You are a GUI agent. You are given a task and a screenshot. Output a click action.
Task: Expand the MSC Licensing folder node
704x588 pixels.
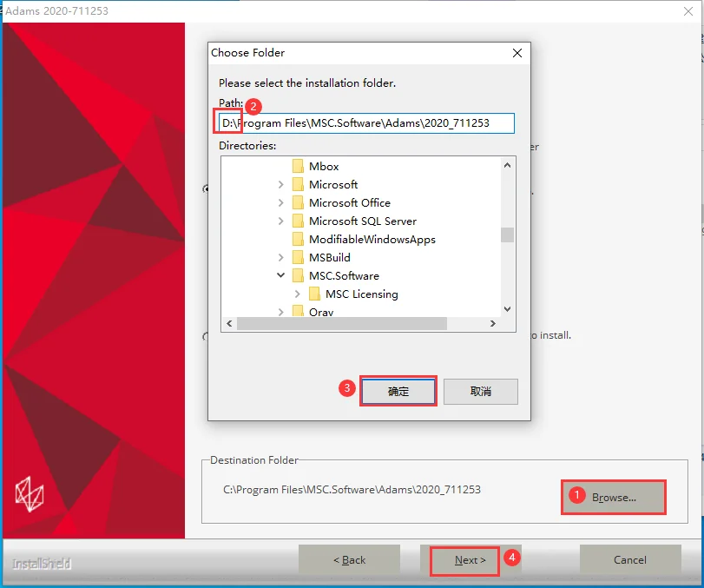tap(298, 294)
